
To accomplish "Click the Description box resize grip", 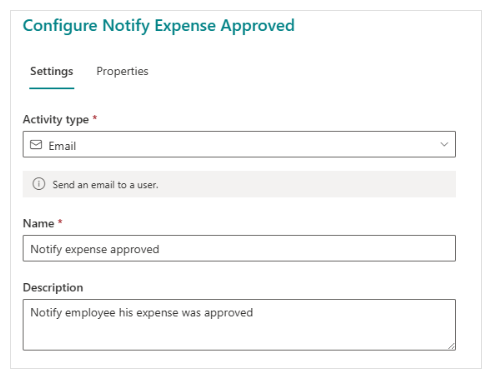I will [451, 346].
